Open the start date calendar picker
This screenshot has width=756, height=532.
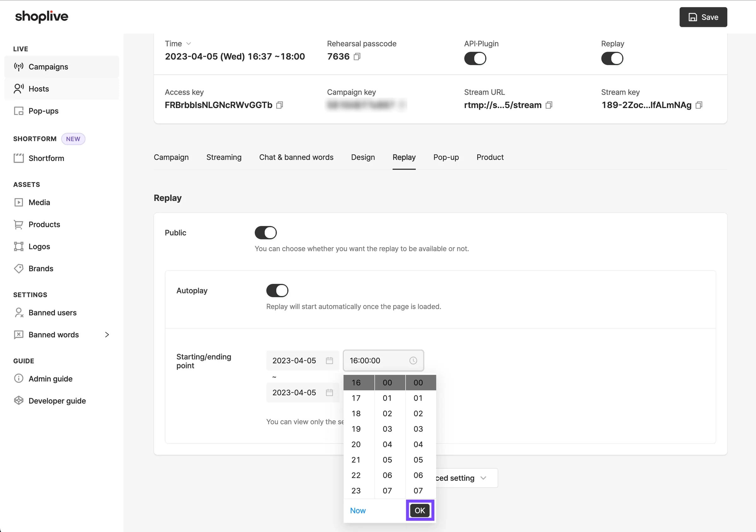click(x=329, y=361)
